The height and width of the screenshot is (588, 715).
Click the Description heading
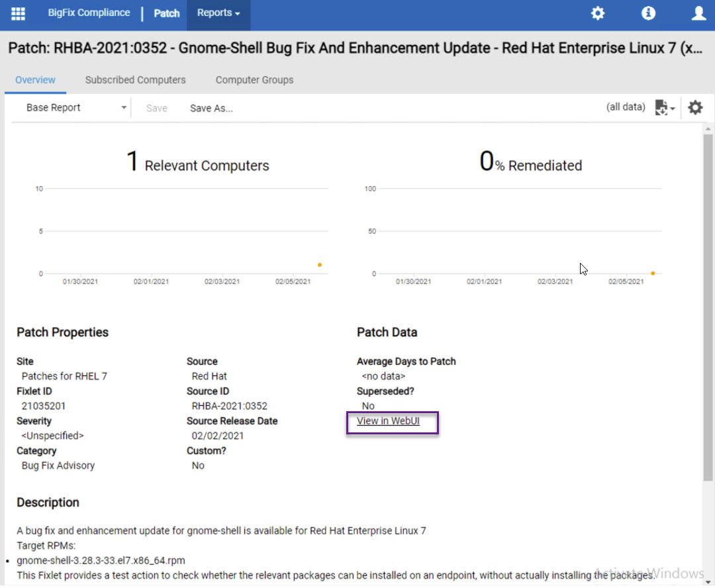[48, 502]
